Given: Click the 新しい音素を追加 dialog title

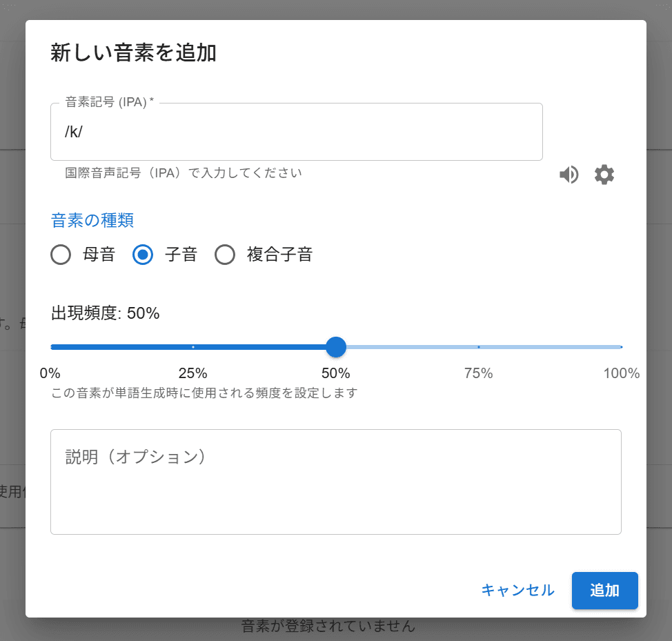Looking at the screenshot, I should (134, 52).
